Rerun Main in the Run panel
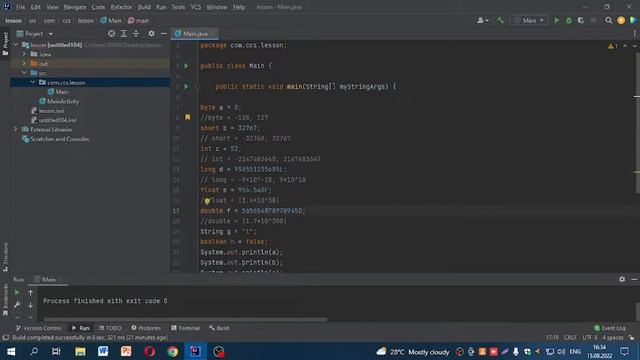640x360 pixels. click(x=17, y=292)
